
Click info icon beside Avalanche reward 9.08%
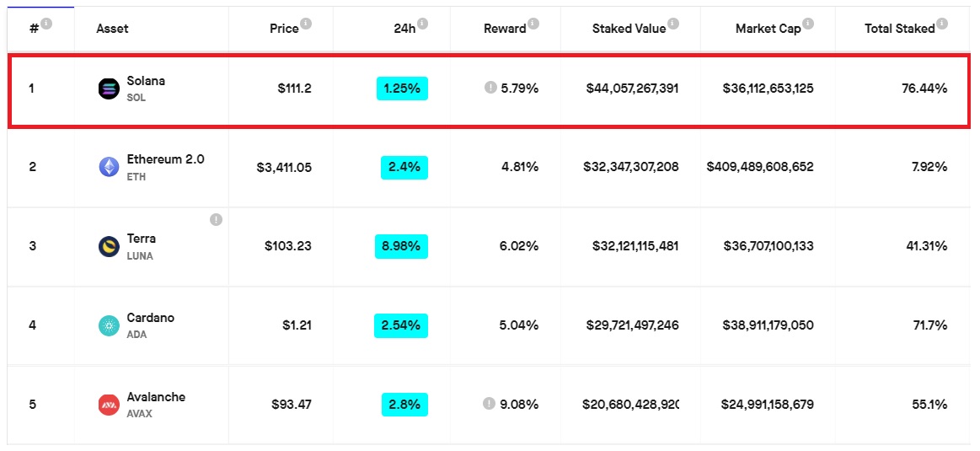point(489,404)
